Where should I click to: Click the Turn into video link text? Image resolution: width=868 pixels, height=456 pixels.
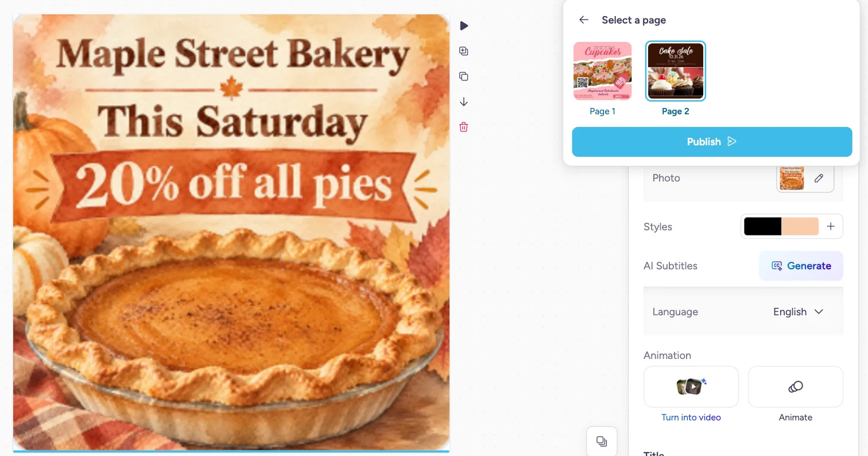(x=691, y=418)
